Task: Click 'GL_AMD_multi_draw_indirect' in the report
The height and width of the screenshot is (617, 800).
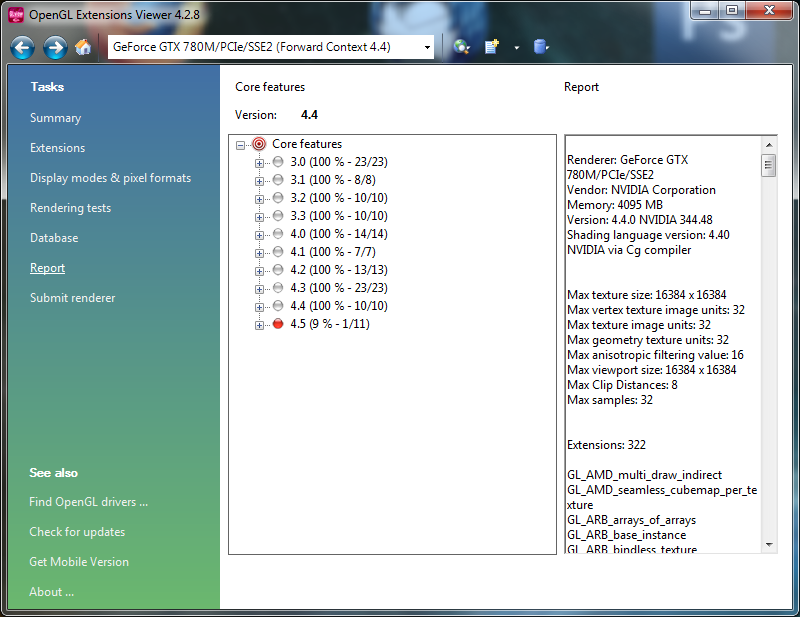Action: pyautogui.click(x=644, y=475)
